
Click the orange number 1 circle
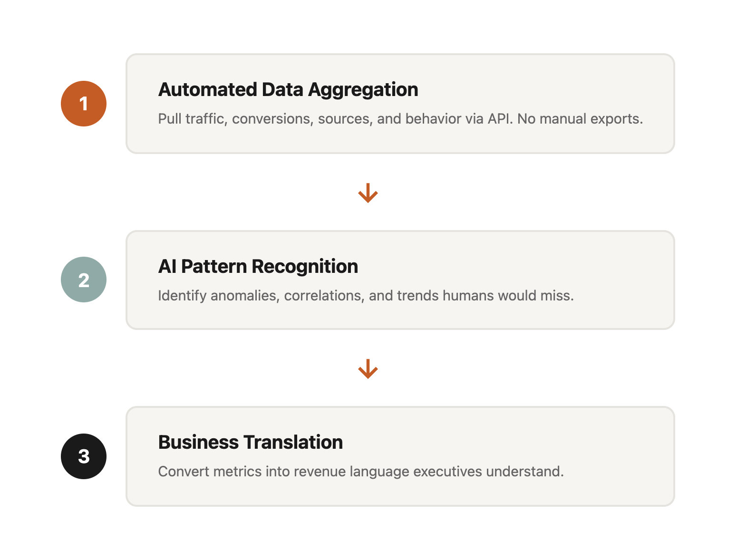point(84,104)
